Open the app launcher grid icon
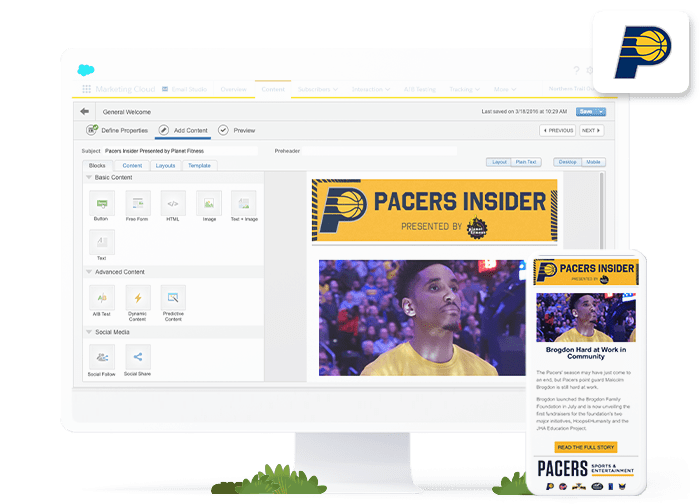The width and height of the screenshot is (700, 504). pos(87,89)
